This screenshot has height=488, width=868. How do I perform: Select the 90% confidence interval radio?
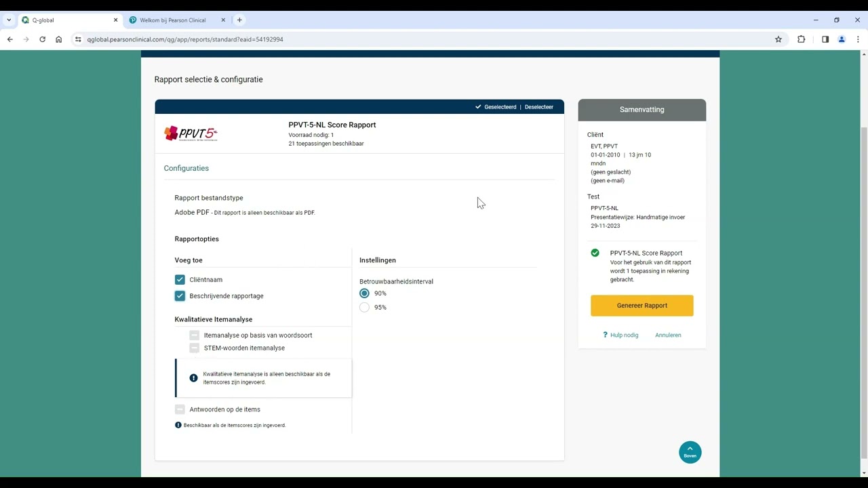365,293
